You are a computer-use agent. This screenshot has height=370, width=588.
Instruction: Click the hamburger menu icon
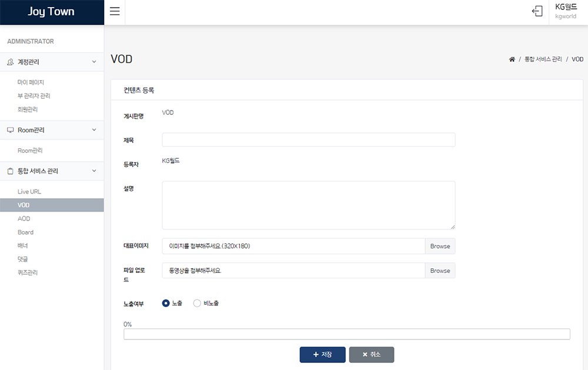115,12
